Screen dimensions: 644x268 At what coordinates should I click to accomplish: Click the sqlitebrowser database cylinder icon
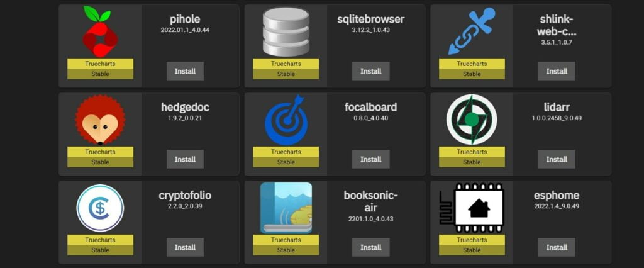coord(286,31)
